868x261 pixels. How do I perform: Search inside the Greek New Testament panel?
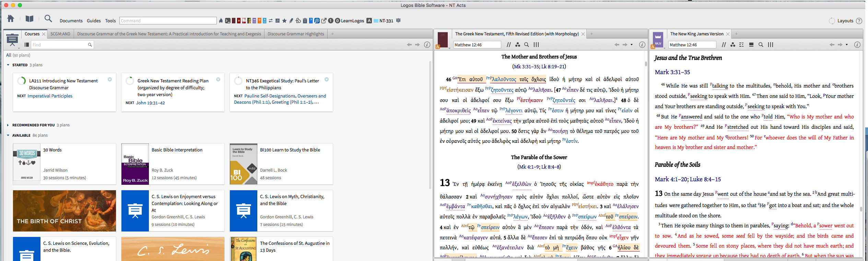(527, 45)
